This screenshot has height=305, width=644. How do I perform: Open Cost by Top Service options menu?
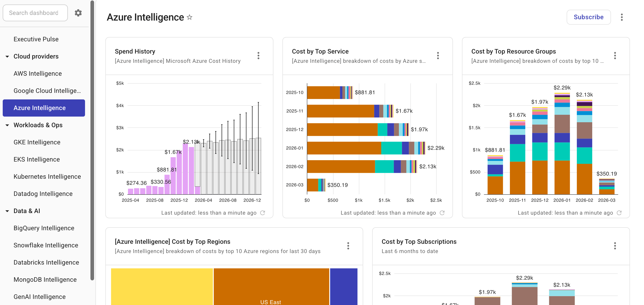438,55
